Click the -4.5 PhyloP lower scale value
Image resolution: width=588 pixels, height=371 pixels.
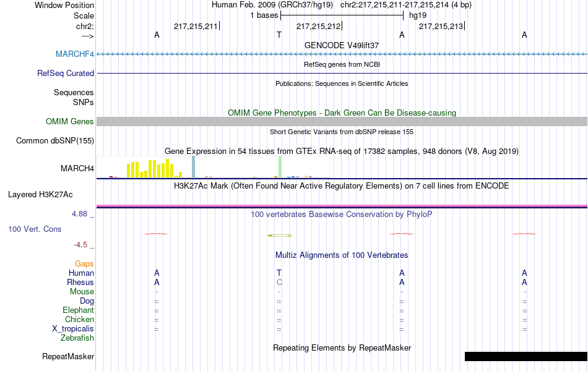tap(80, 245)
